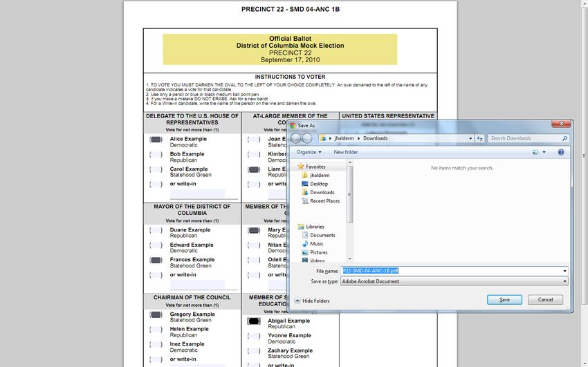Image resolution: width=588 pixels, height=367 pixels.
Task: Click the arrow before Downloads in address path
Action: 359,138
